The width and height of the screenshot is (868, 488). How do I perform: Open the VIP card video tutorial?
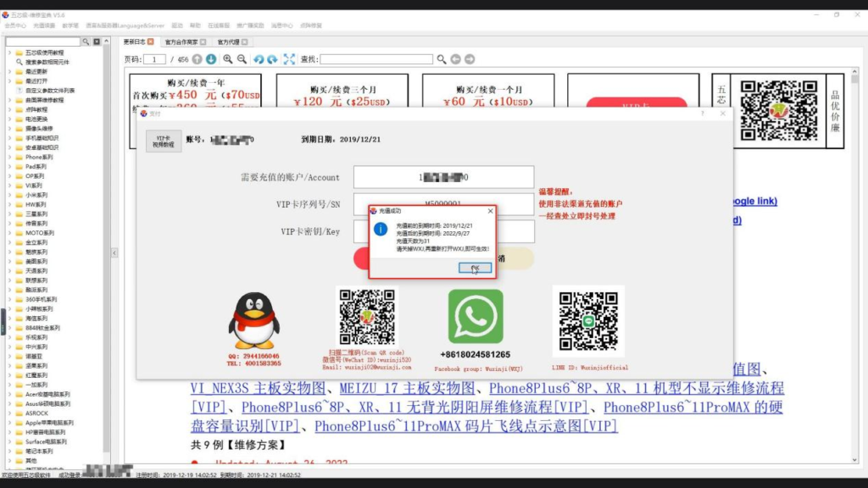click(164, 141)
